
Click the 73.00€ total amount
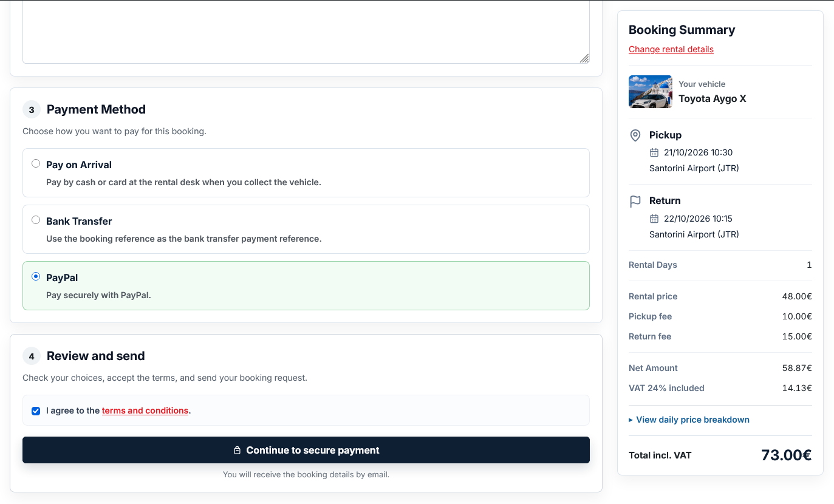tap(786, 455)
